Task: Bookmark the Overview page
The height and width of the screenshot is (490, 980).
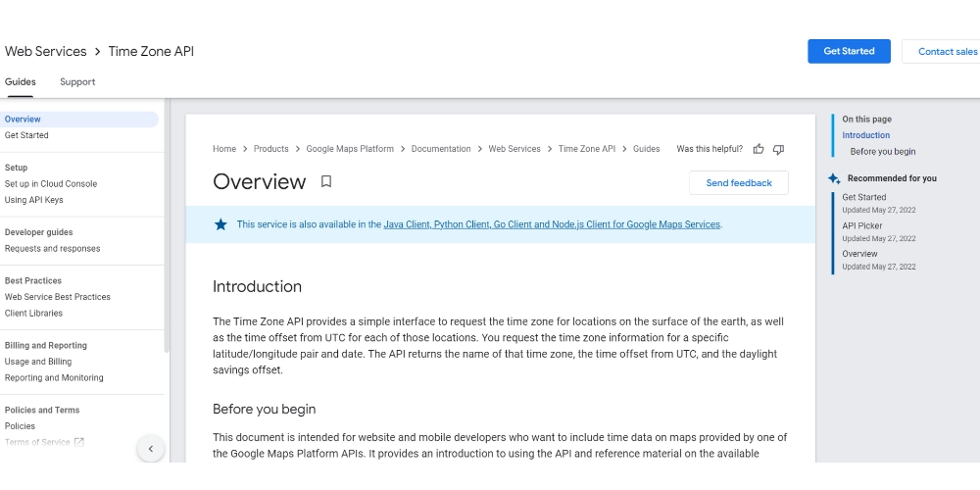Action: pos(326,181)
